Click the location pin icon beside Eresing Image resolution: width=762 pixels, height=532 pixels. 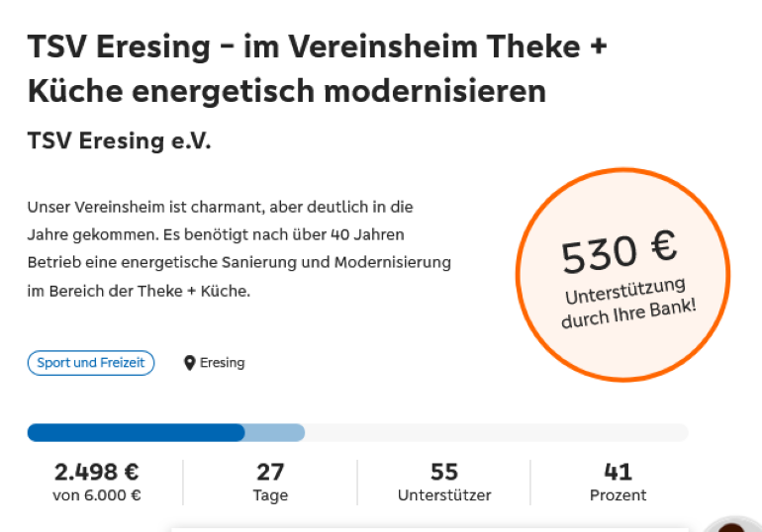coord(190,363)
